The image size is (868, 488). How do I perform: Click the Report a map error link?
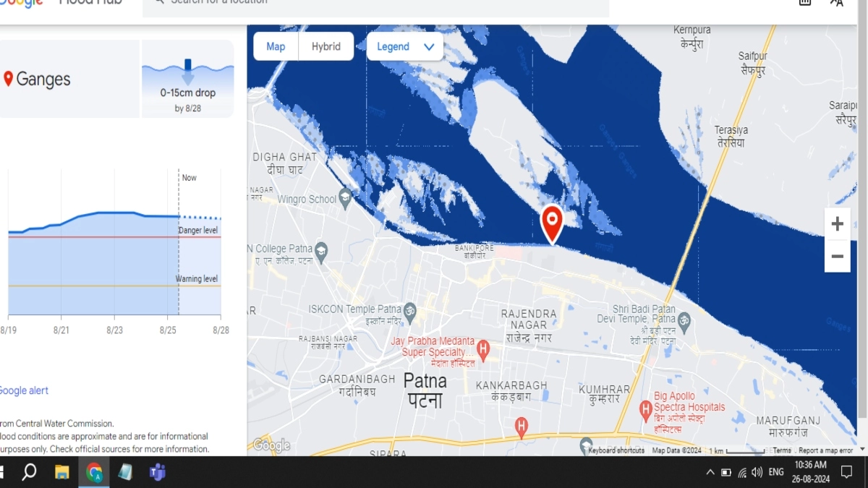tap(825, 450)
